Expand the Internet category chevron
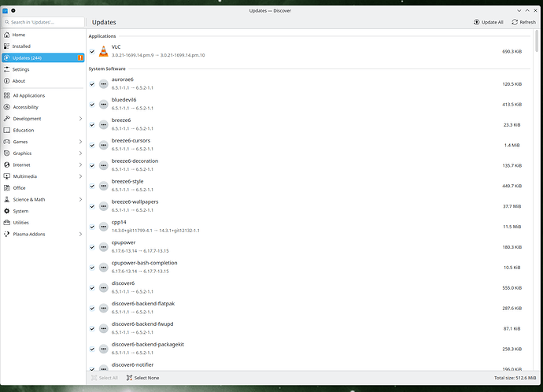 click(80, 165)
